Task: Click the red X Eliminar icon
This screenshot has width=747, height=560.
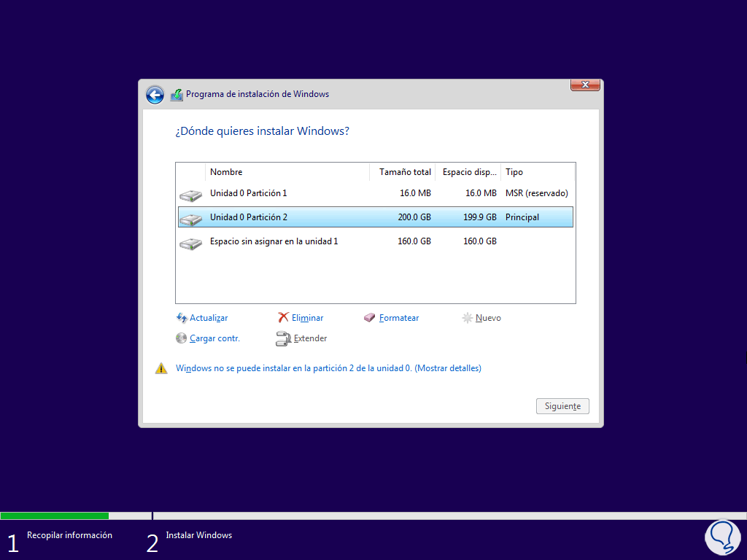Action: coord(283,317)
